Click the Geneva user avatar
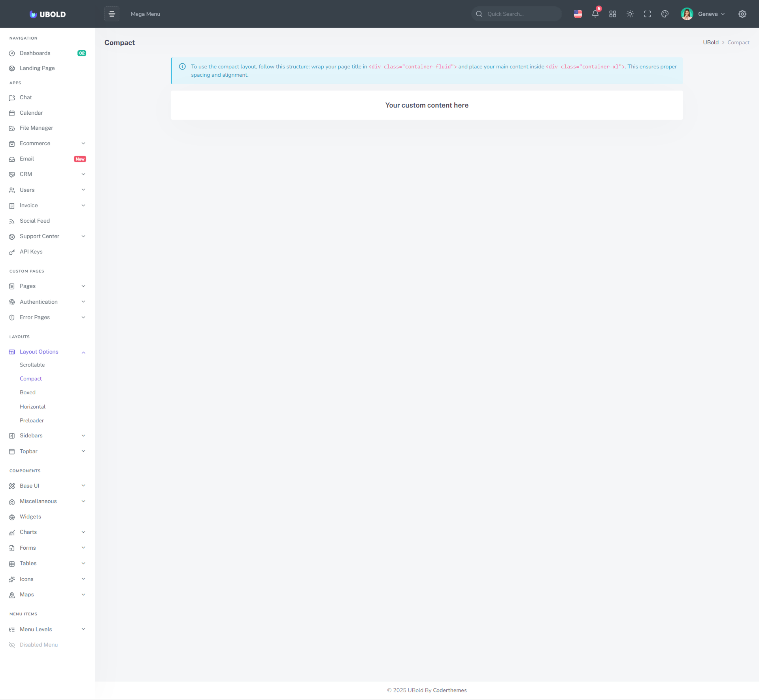Image resolution: width=759 pixels, height=700 pixels. point(687,14)
